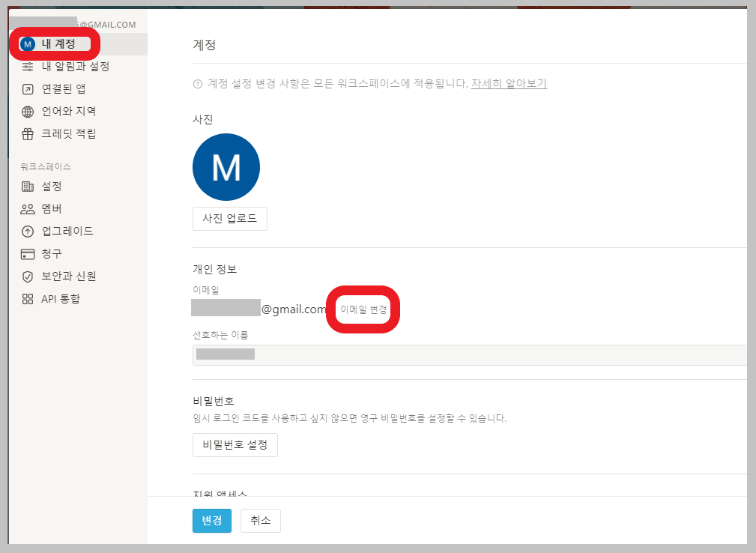Select the 내 계정 sidebar icon
The height and width of the screenshot is (553, 756).
pyautogui.click(x=27, y=43)
